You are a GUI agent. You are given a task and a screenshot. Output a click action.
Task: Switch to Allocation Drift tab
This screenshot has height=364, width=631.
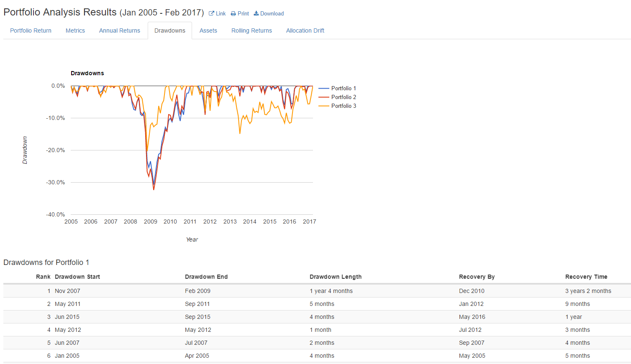[305, 31]
